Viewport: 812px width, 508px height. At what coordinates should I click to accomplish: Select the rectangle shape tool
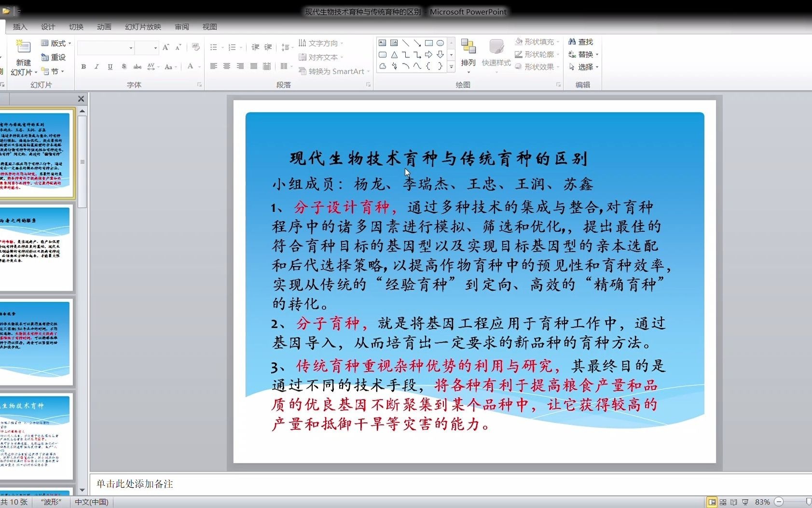(x=429, y=43)
